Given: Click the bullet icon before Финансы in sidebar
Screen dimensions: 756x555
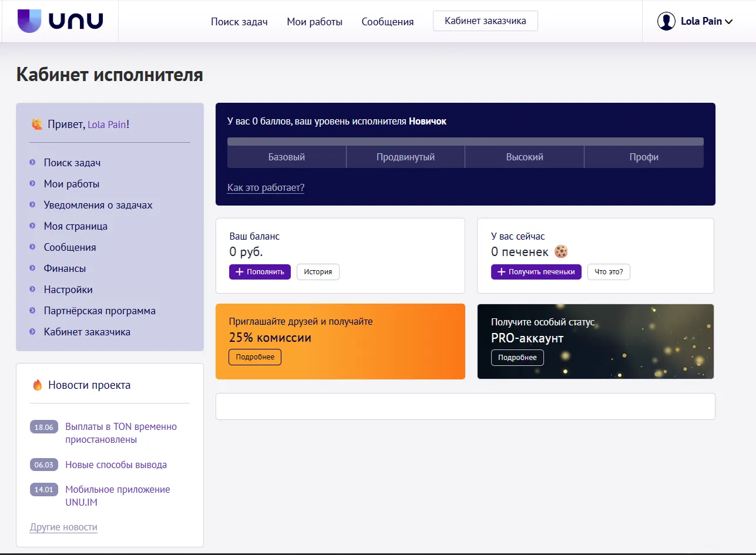Looking at the screenshot, I should click(32, 268).
